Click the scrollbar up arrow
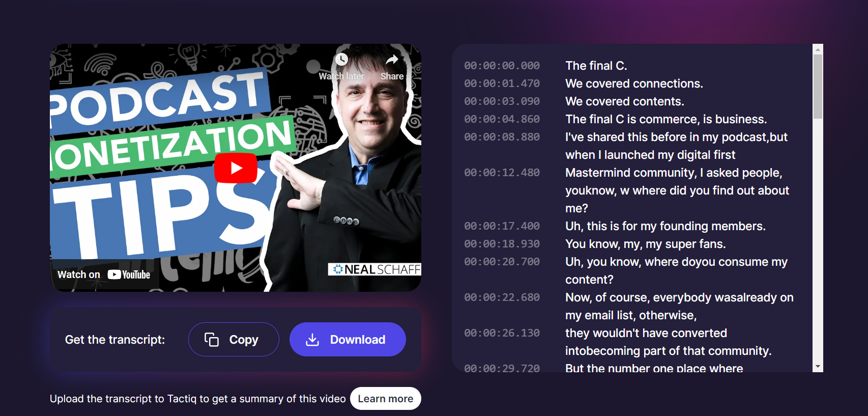This screenshot has width=868, height=416. point(818,49)
